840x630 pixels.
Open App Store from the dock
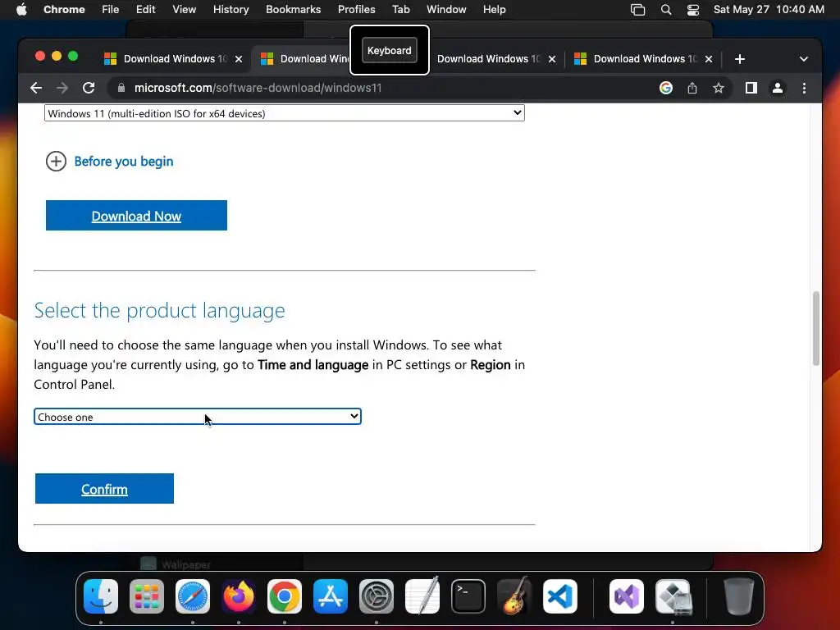(x=331, y=596)
